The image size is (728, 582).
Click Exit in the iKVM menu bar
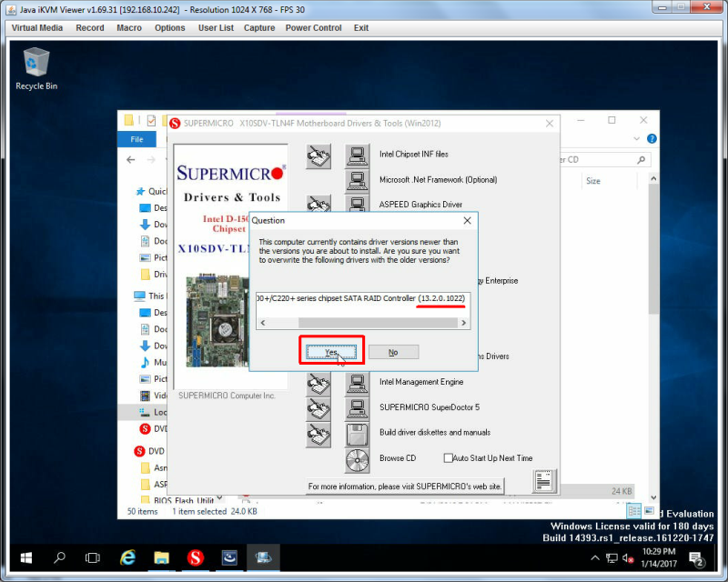tap(360, 28)
